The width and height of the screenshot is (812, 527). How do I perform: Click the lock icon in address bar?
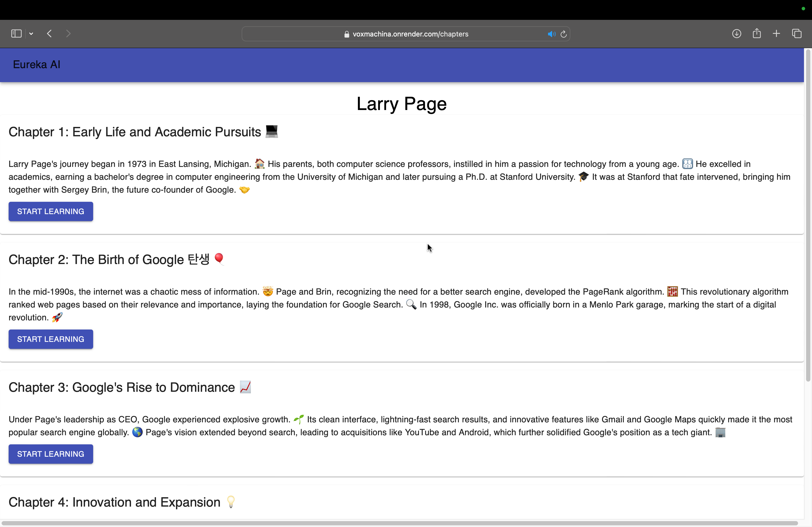tap(347, 34)
